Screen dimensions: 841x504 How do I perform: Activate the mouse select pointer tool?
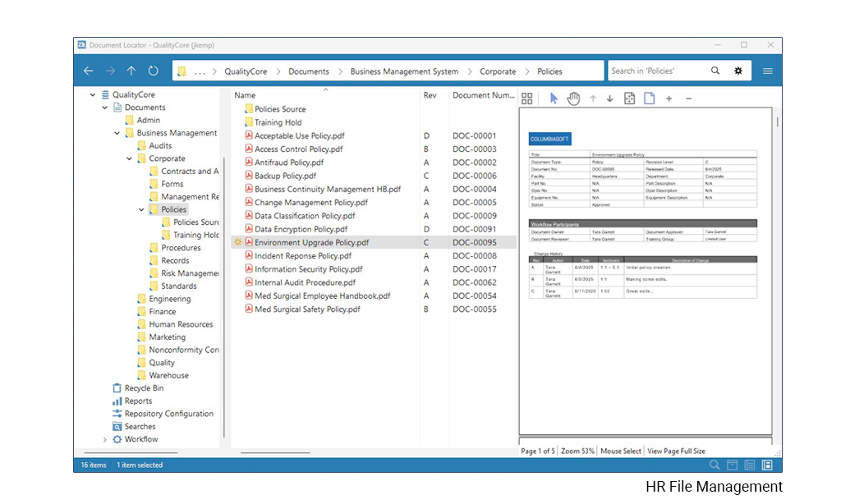[x=554, y=99]
